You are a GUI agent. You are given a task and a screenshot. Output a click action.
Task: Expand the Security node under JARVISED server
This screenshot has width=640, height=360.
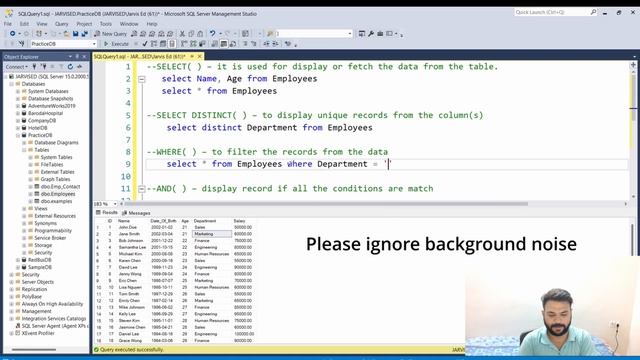pyautogui.click(x=11, y=275)
